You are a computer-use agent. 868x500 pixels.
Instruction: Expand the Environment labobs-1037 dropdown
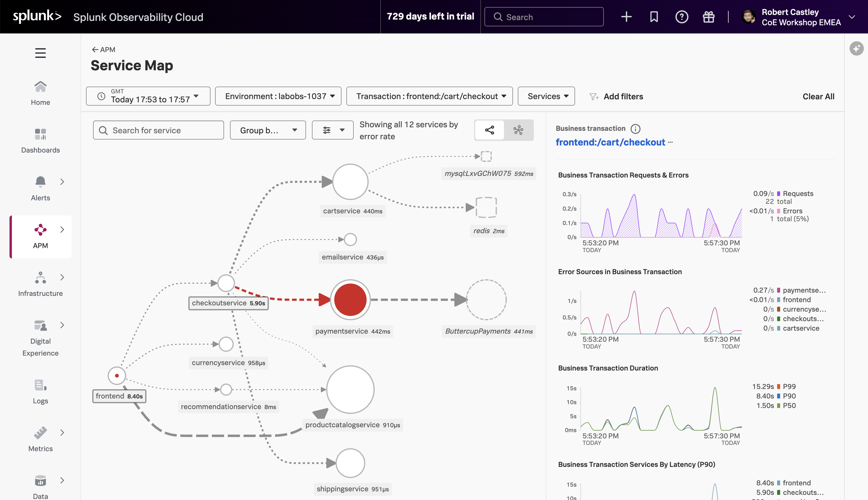pos(278,96)
